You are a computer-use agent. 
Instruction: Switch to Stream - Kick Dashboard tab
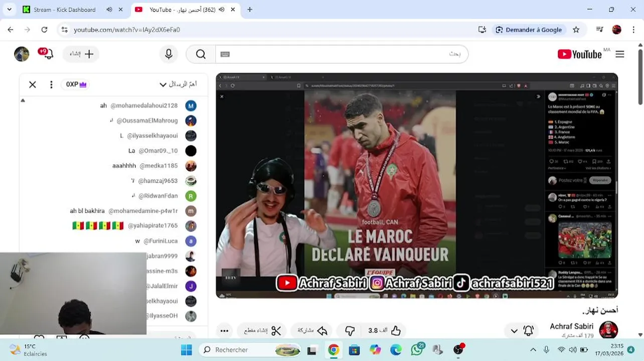(x=65, y=10)
